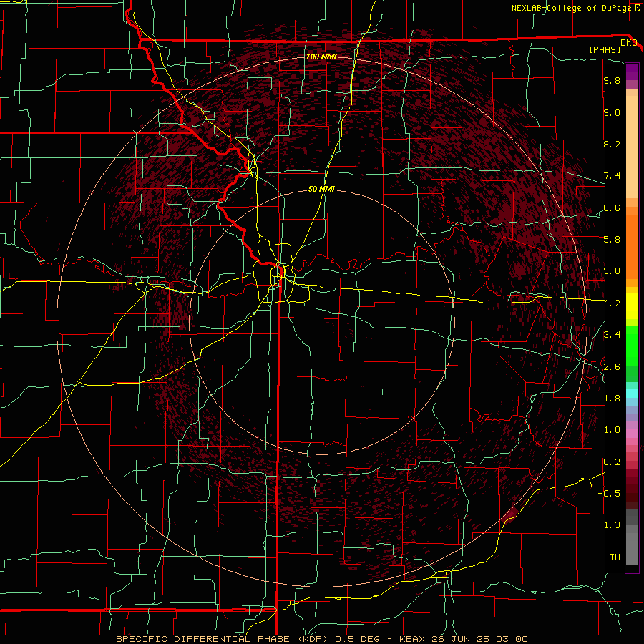Viewport: 644px width, 644px height.
Task: Click the 1.8 scale value
Action: (612, 399)
